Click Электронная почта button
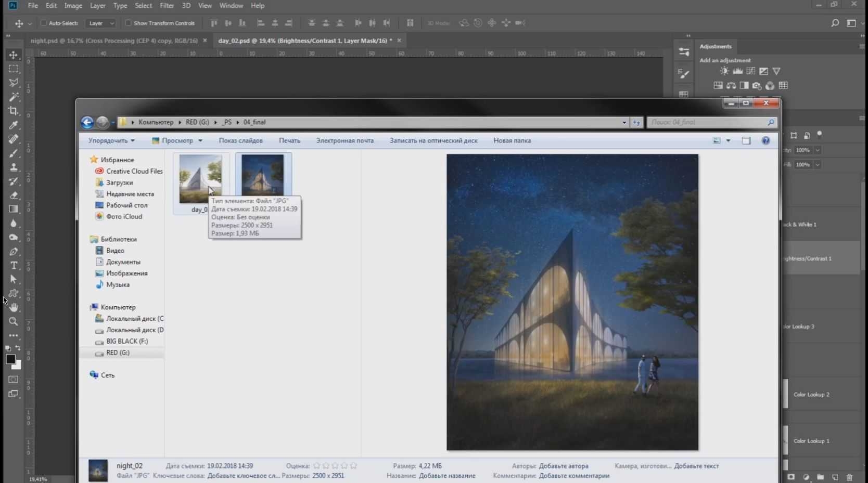This screenshot has height=483, width=868. pos(344,140)
